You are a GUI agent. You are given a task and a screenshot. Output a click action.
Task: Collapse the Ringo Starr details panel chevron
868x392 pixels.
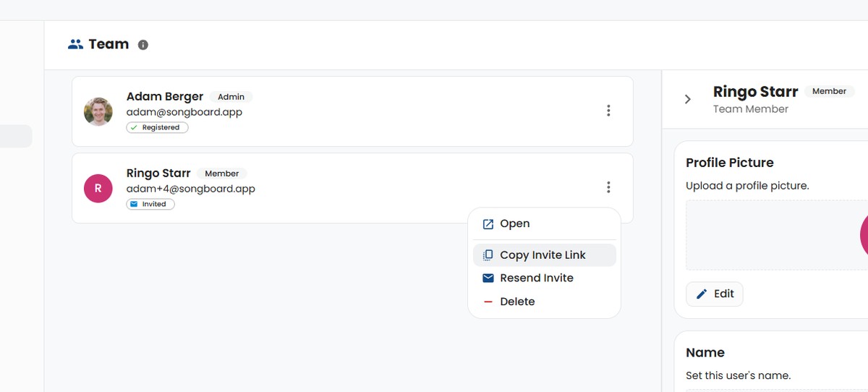[688, 99]
